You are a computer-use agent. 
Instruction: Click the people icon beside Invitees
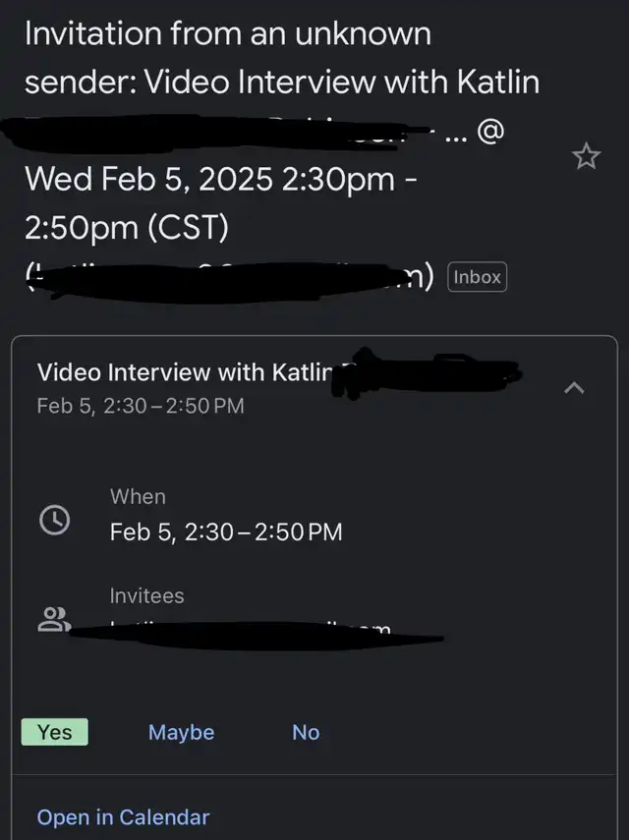click(x=52, y=620)
